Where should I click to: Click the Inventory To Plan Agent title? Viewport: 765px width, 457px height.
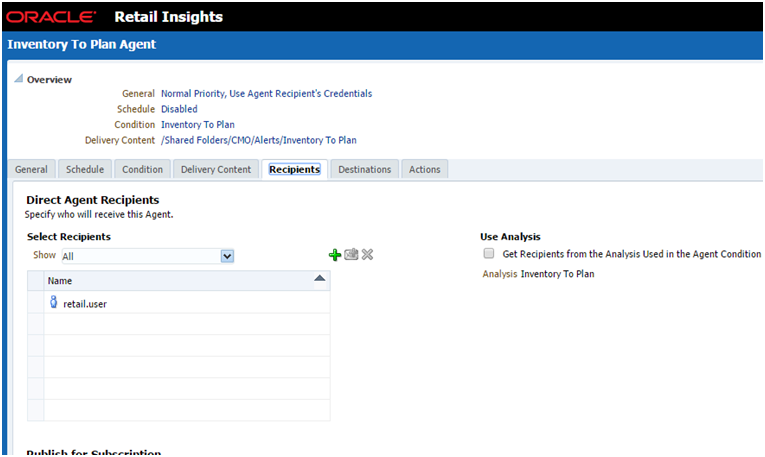point(81,44)
